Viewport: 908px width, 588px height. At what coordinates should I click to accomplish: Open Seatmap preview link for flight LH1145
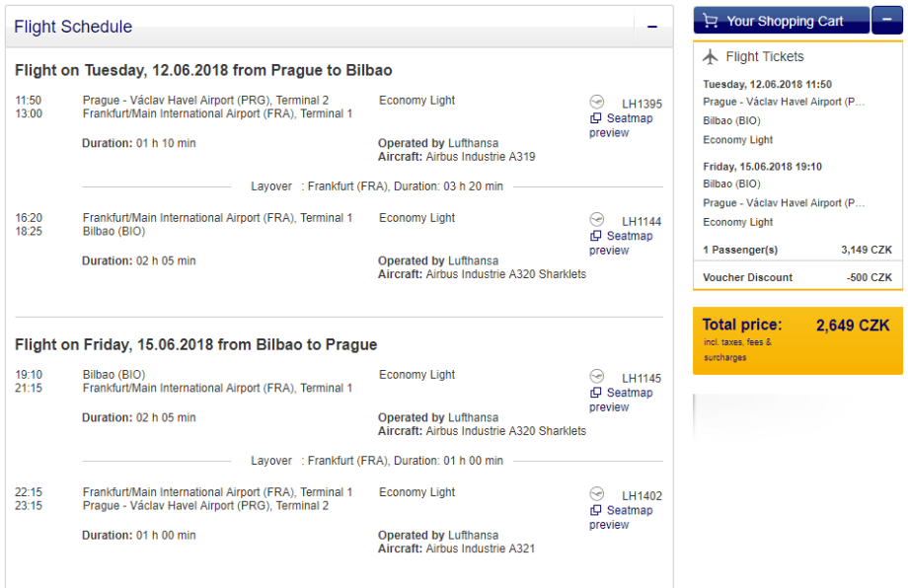click(x=622, y=400)
